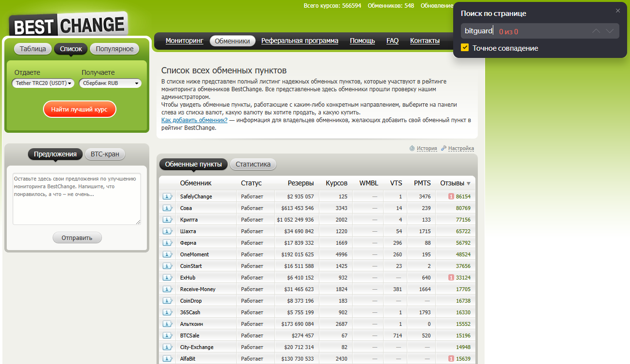Open info icon for ExHub row

pos(167,278)
